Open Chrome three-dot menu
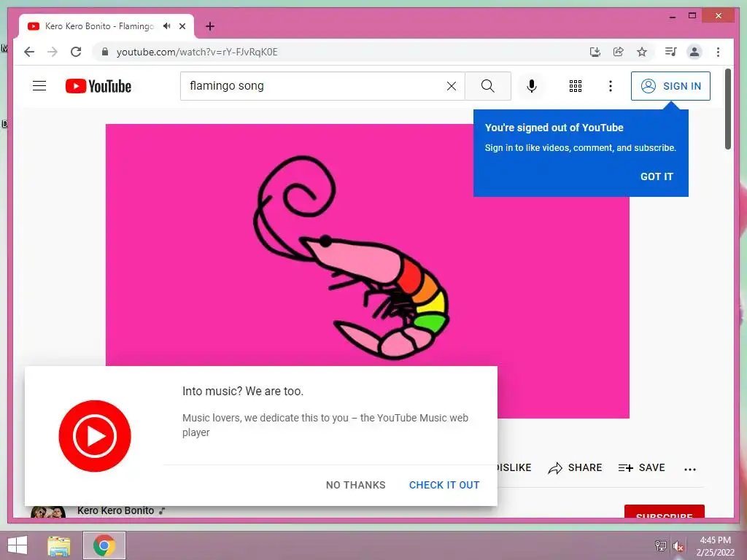 pos(719,52)
